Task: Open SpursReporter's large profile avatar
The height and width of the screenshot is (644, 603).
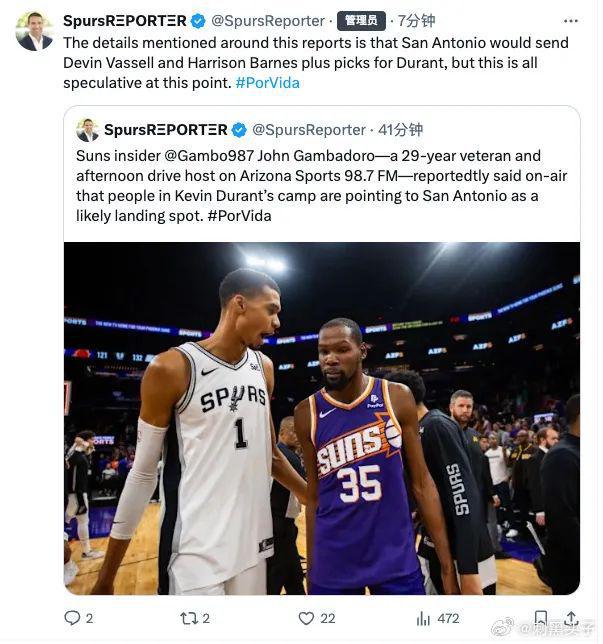Action: (34, 31)
